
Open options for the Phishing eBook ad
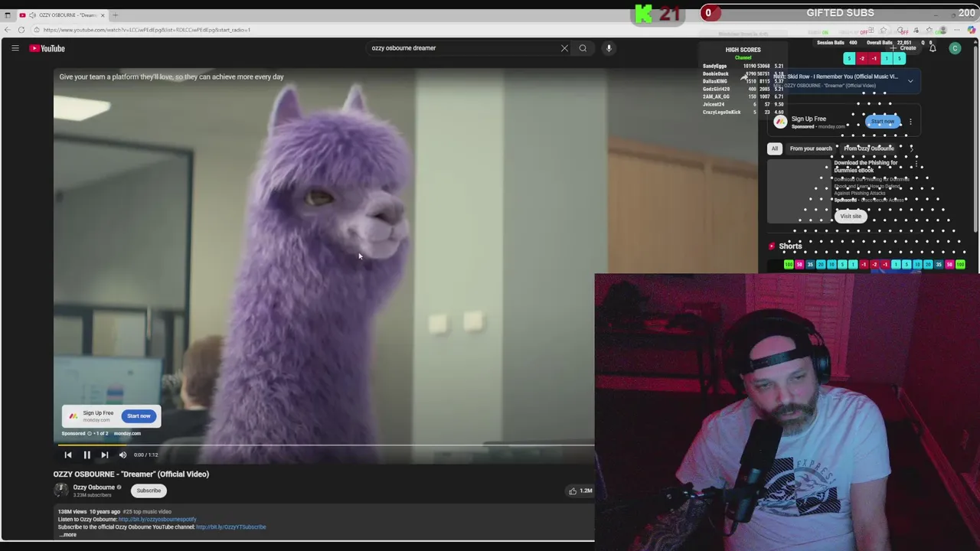click(916, 165)
